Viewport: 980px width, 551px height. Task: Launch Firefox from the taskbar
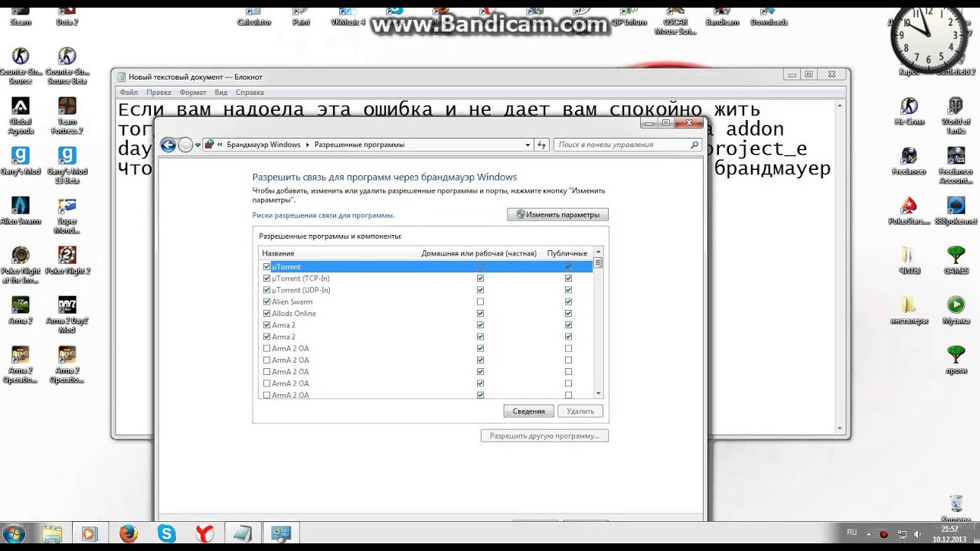coord(128,533)
